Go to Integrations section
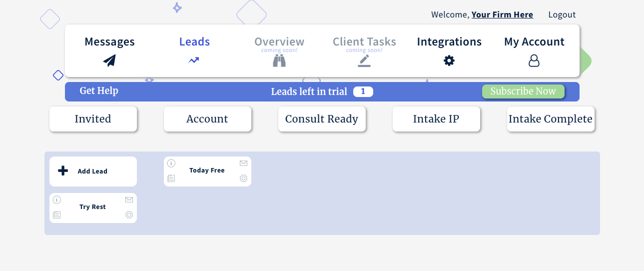Image resolution: width=644 pixels, height=271 pixels. (449, 50)
